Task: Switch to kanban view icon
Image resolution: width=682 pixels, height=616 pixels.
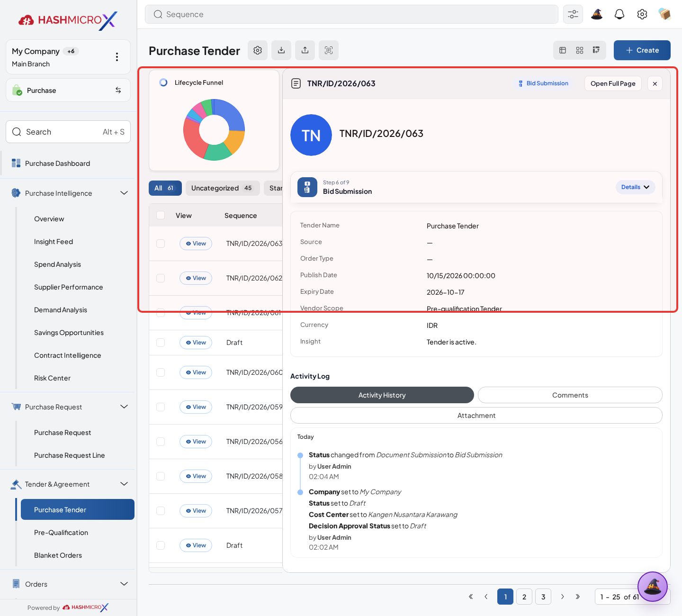Action: coord(596,50)
